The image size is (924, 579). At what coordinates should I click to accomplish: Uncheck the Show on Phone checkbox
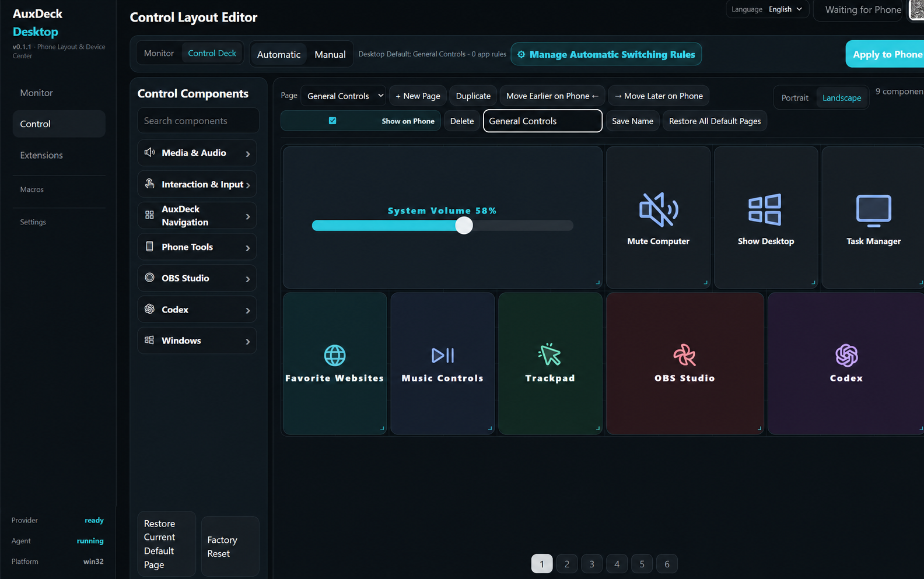[332, 121]
